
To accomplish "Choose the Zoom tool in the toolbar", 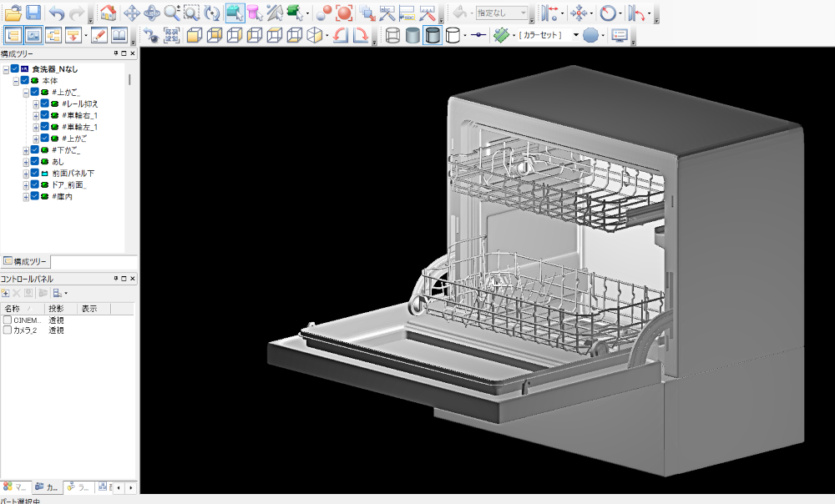I will [x=170, y=11].
